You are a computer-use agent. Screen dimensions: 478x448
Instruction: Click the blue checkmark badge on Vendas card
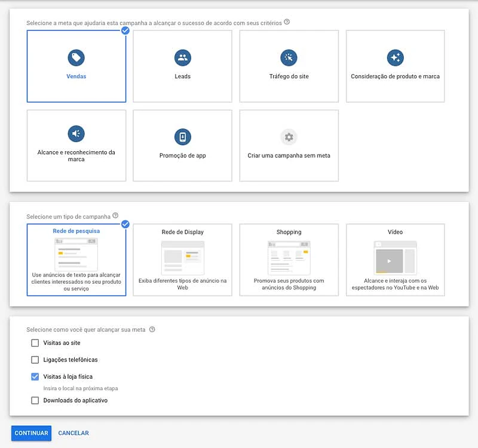tap(125, 30)
